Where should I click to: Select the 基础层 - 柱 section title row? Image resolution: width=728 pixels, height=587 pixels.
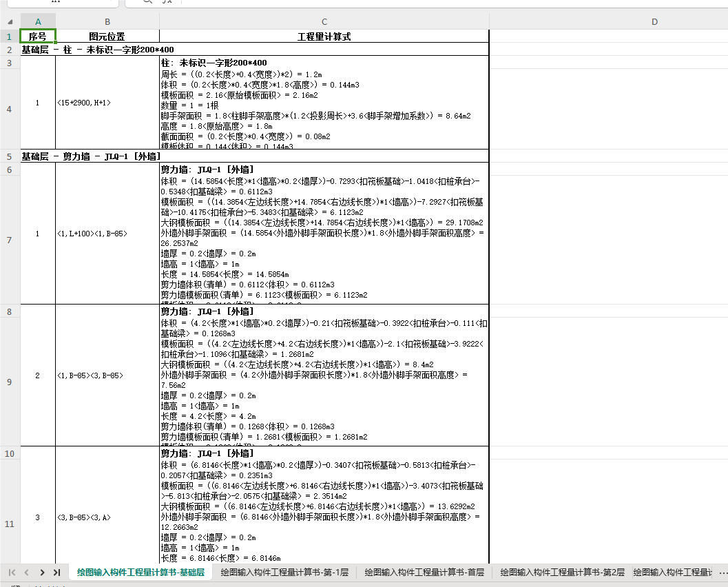254,50
